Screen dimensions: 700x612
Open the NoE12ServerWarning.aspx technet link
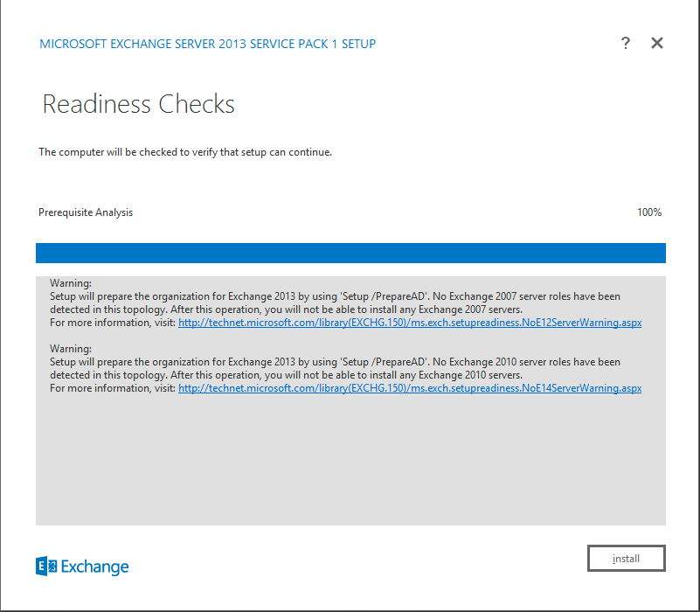tap(410, 323)
